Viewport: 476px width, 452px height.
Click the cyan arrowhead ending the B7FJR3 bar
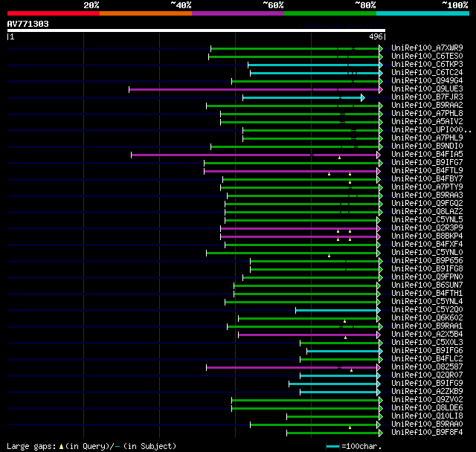pos(363,97)
